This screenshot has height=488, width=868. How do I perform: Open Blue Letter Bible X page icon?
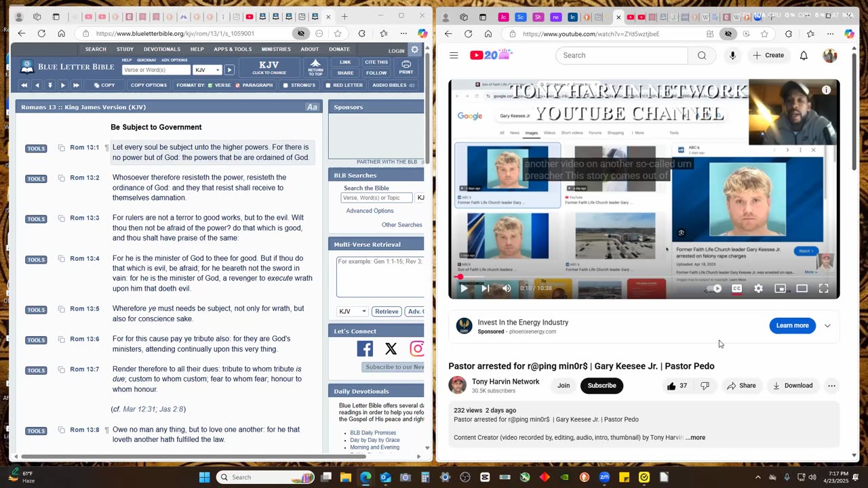(391, 348)
